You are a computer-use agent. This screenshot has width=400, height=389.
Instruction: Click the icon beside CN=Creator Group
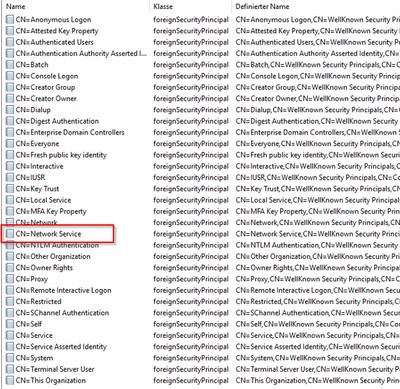(x=10, y=87)
